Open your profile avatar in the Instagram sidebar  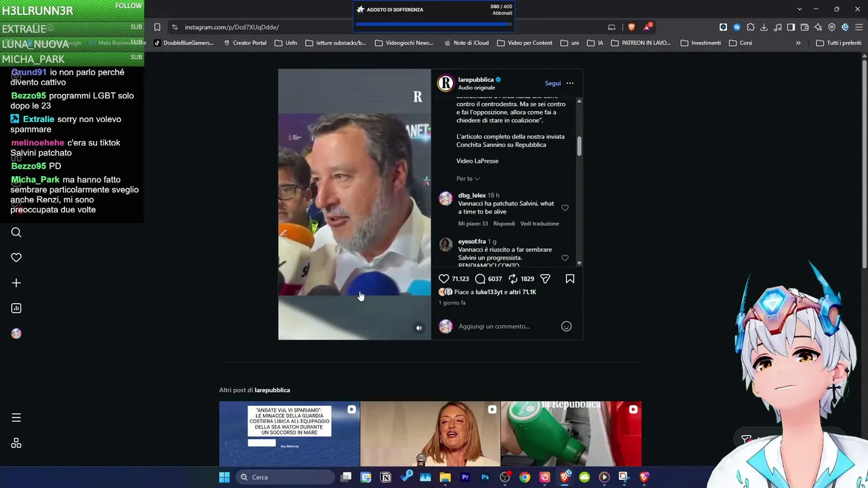tap(16, 333)
